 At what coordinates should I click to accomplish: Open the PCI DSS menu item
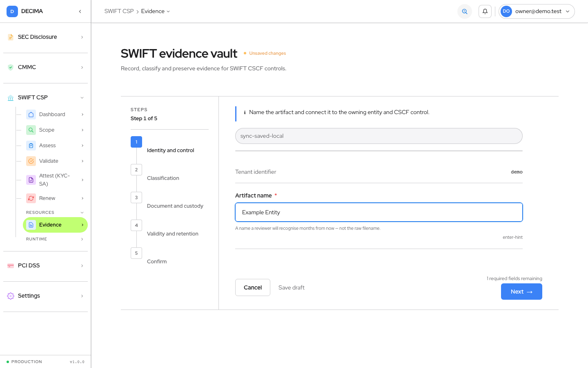[45, 266]
